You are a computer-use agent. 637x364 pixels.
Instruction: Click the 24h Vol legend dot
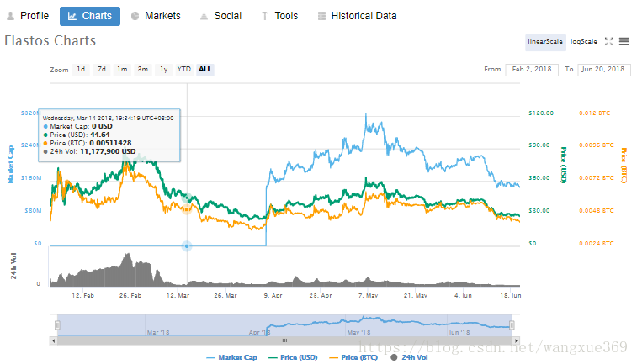coord(394,357)
